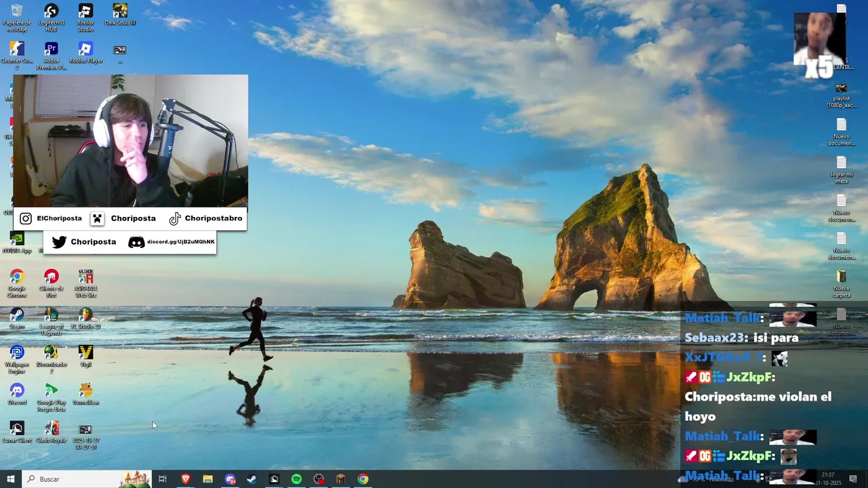Select the Roblox Studio desktop shortcut
The width and height of the screenshot is (868, 488).
click(x=85, y=18)
